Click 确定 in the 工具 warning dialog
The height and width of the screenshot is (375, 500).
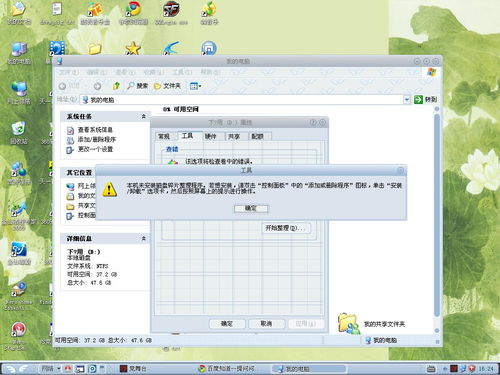251,209
